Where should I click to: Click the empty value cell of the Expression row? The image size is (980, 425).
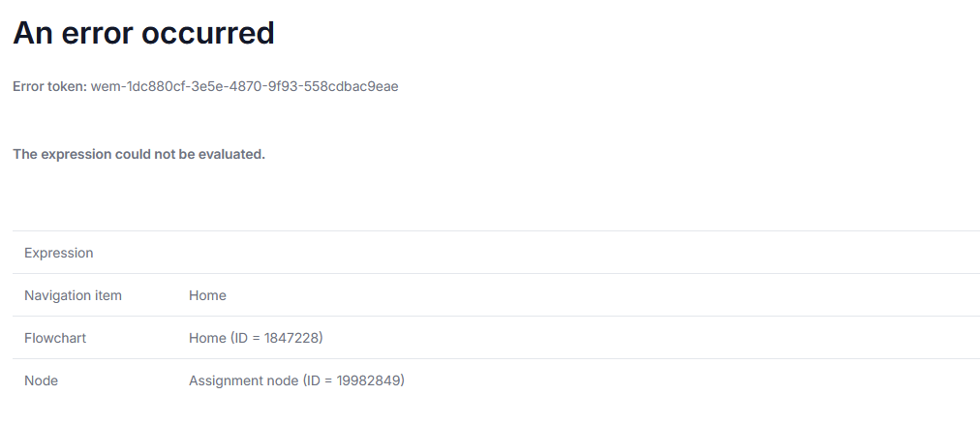(x=581, y=253)
